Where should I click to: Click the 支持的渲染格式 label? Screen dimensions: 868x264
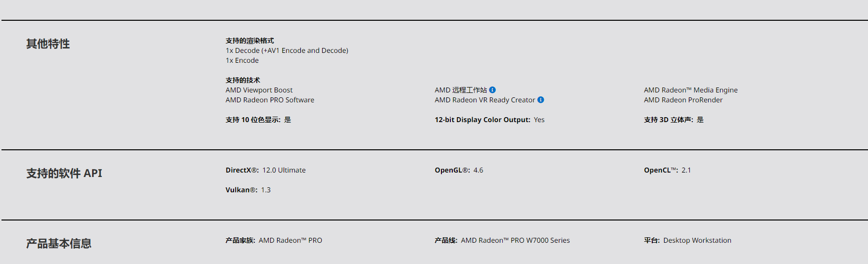[249, 41]
